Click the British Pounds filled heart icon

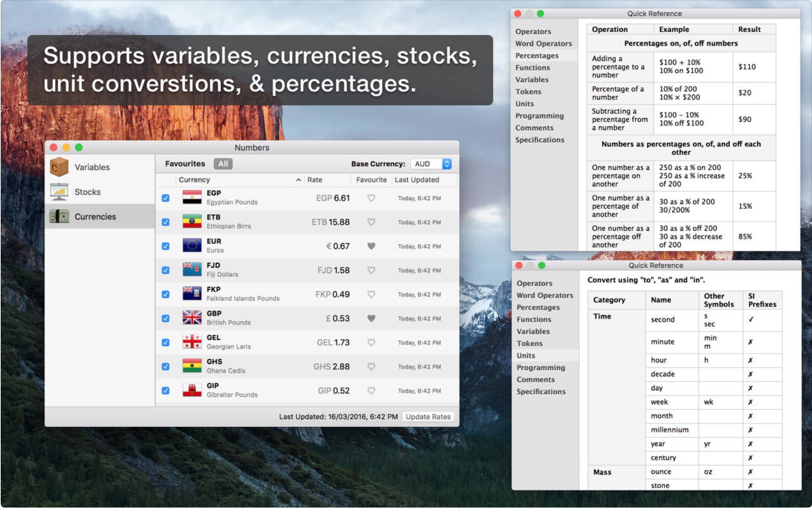(x=371, y=318)
